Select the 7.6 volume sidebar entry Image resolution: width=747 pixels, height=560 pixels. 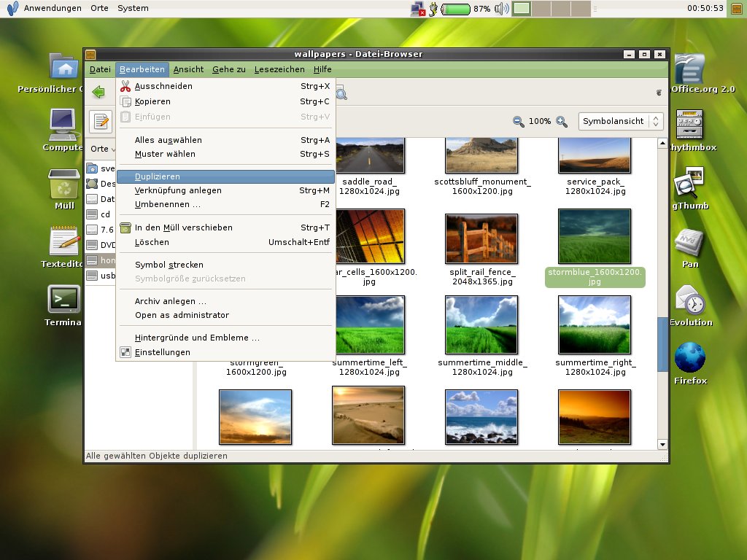click(x=101, y=230)
